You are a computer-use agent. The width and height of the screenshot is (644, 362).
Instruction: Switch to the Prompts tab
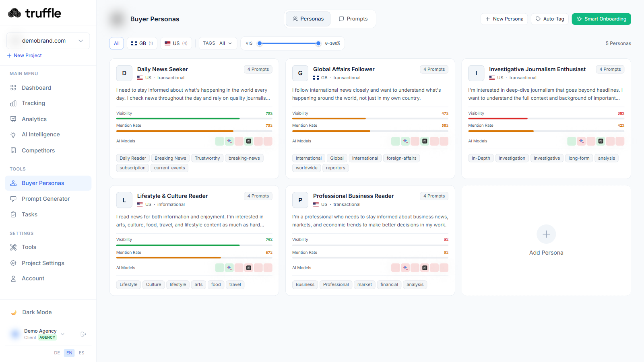coord(353,19)
